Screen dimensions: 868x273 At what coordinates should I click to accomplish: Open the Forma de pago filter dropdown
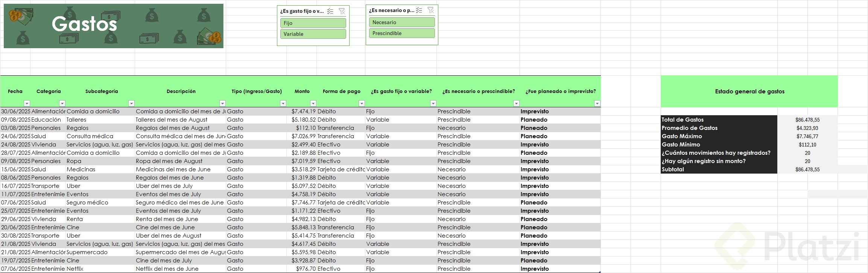(362, 103)
